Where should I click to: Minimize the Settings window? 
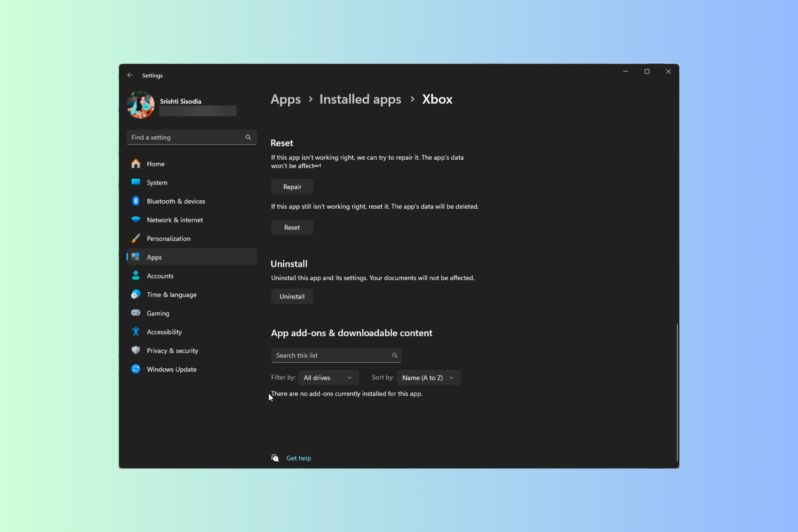[625, 71]
